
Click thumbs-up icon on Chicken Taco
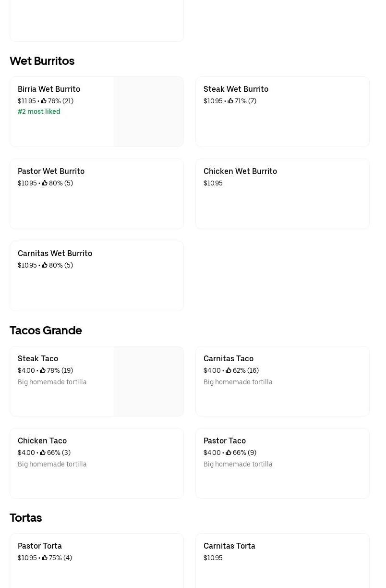pos(43,453)
